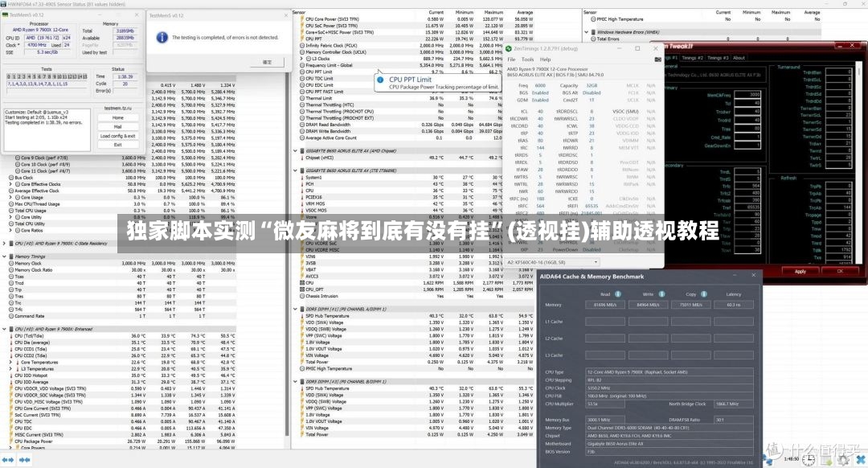Click the Tcl value field in TweakIt
The width and height of the screenshot is (868, 468).
pos(748,103)
